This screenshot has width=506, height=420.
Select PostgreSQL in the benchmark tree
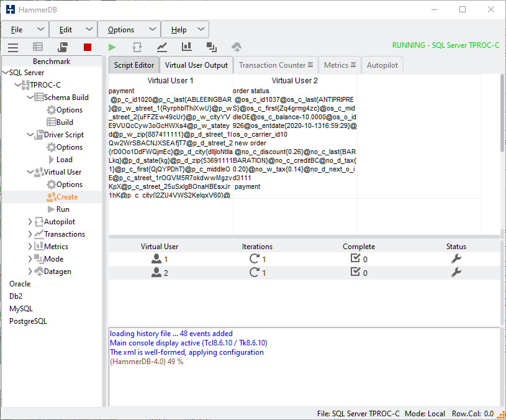pyautogui.click(x=28, y=321)
